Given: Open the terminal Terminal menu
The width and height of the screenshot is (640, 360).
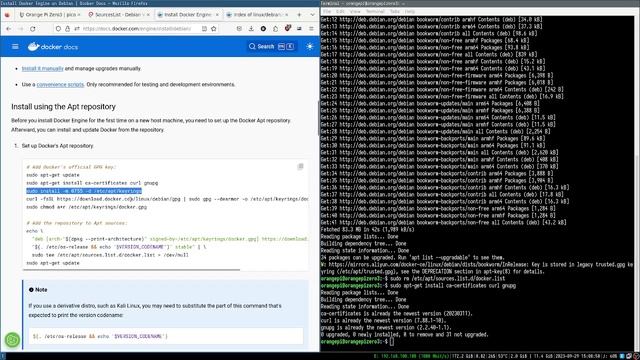Looking at the screenshot, I should click(x=375, y=11).
